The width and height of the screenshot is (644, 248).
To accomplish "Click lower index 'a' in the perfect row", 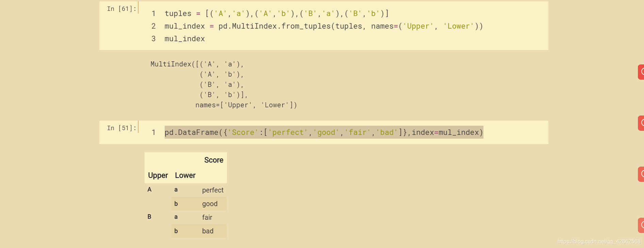I will 176,190.
